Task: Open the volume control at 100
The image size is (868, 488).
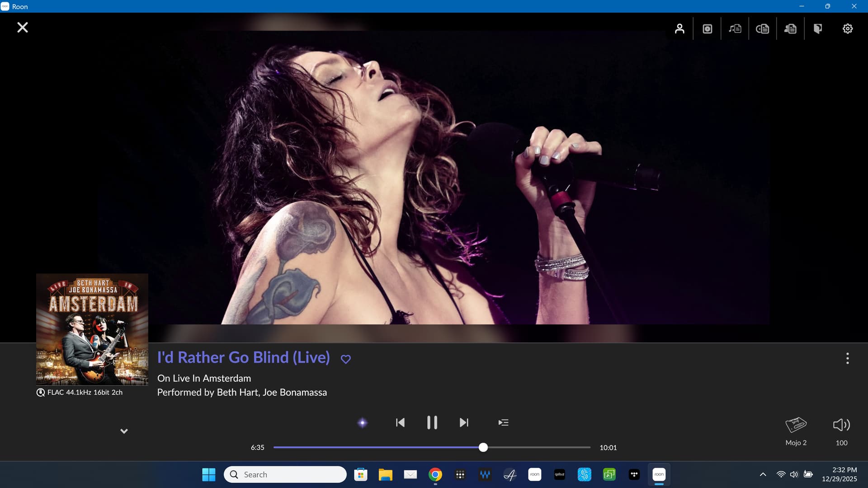Action: click(x=841, y=426)
